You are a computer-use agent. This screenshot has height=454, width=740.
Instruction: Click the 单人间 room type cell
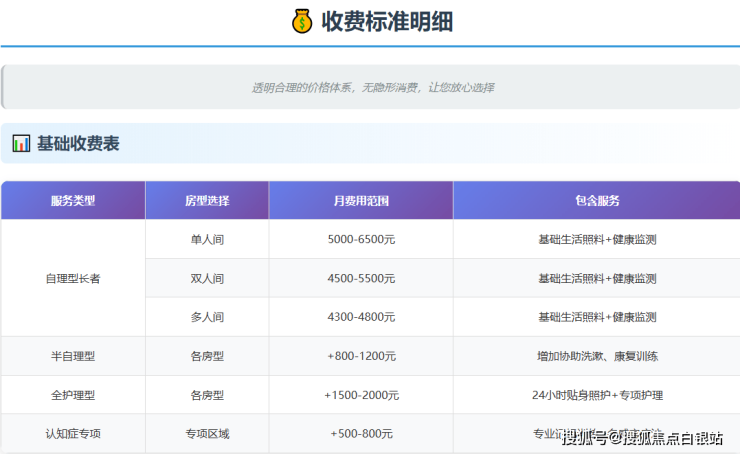coord(207,239)
